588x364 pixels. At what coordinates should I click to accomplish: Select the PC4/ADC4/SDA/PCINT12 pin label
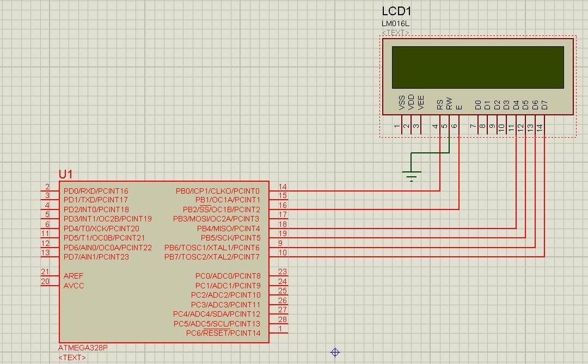(x=216, y=314)
